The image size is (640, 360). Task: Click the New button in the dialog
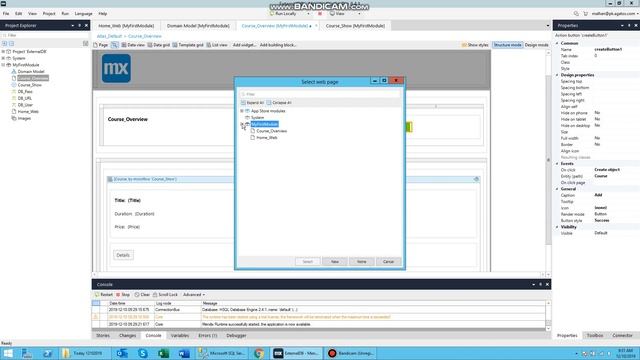[335, 262]
